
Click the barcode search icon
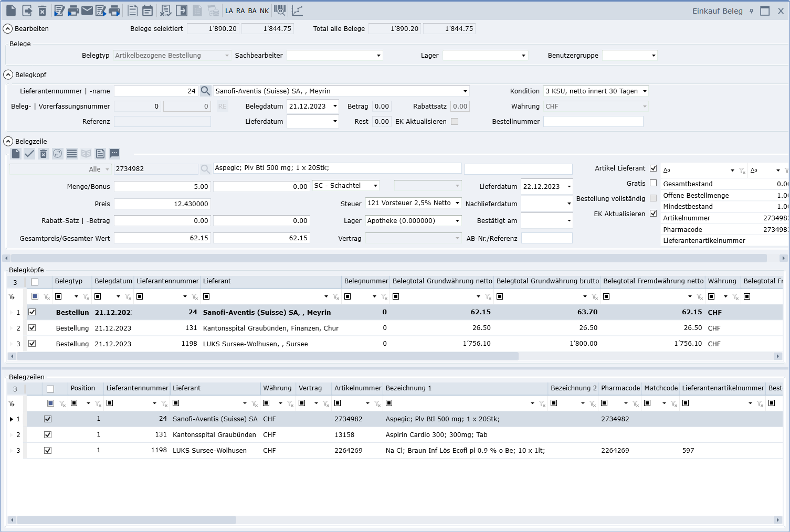coord(280,10)
